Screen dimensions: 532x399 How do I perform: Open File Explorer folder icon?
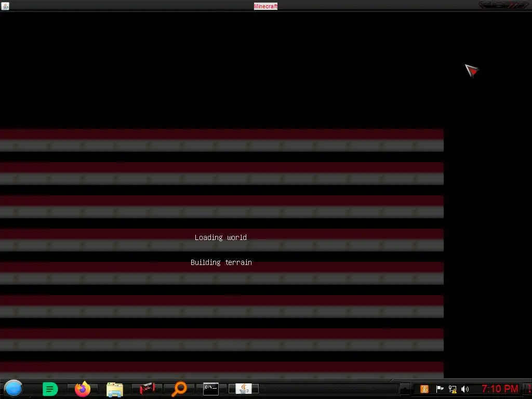[115, 389]
